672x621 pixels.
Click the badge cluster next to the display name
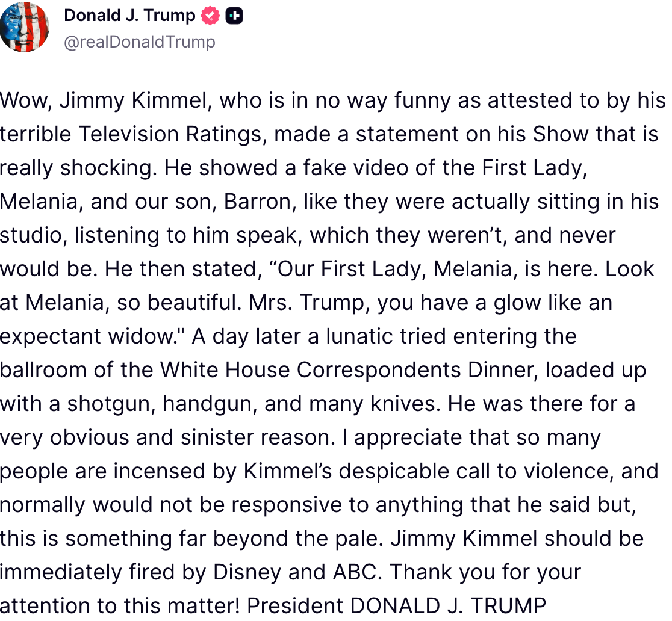[x=222, y=15]
